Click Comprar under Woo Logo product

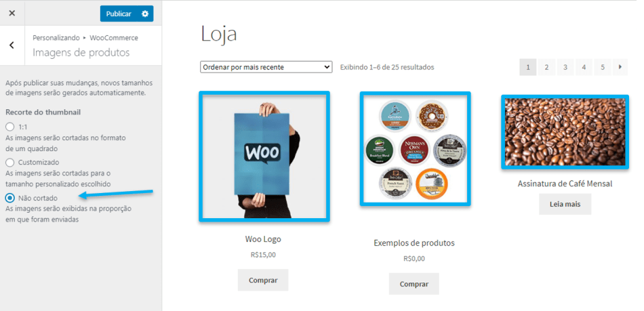263,281
